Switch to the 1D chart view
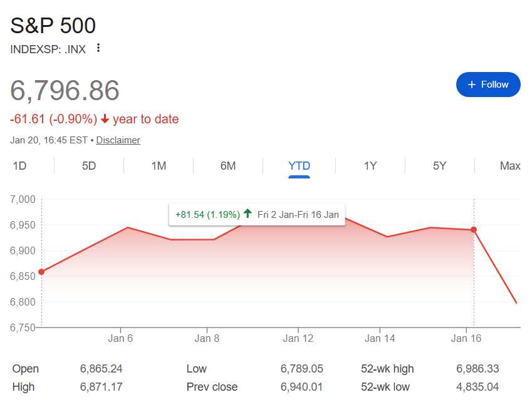Viewport: 532px width, 417px height. (x=19, y=166)
